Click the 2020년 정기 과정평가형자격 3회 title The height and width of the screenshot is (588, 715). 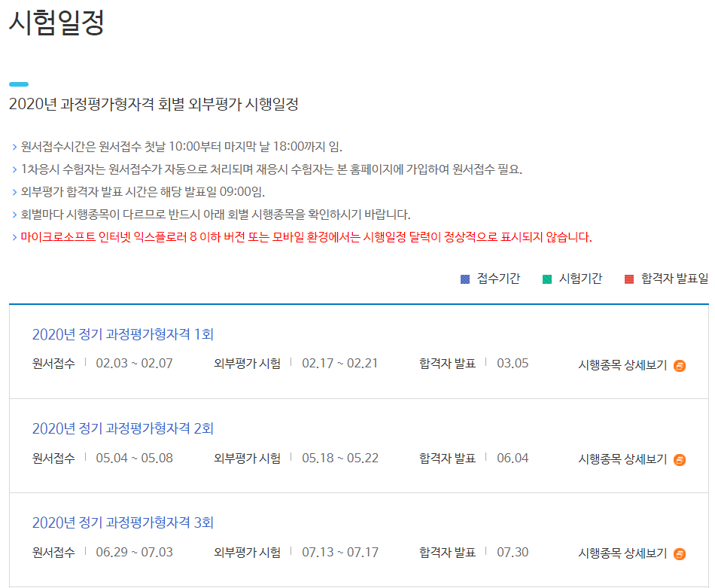point(123,522)
